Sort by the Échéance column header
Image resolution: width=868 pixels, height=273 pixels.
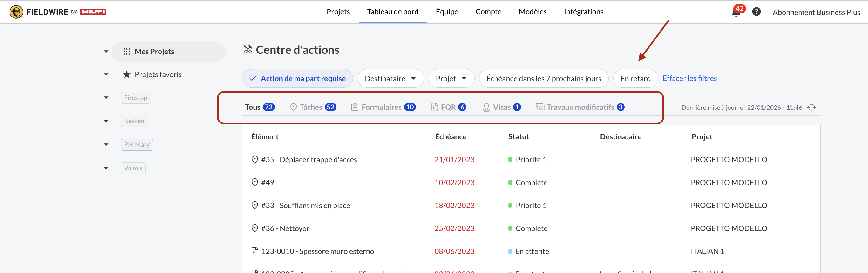point(451,137)
